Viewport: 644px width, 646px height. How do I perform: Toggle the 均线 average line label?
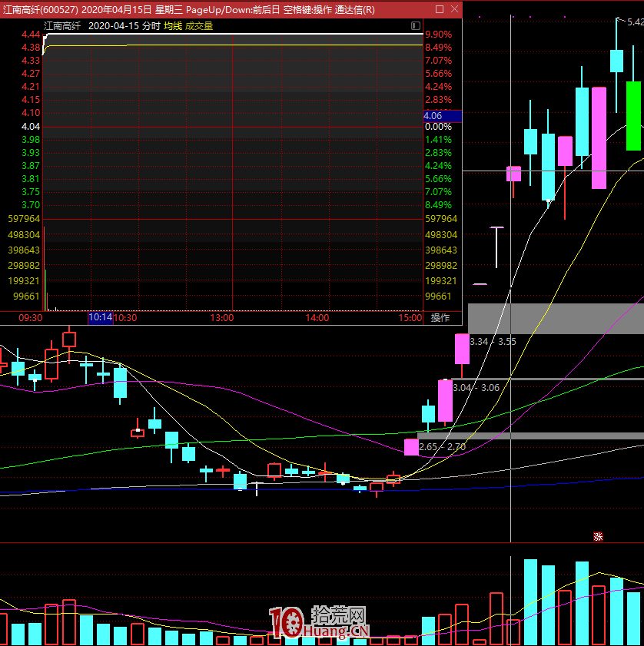click(x=173, y=26)
